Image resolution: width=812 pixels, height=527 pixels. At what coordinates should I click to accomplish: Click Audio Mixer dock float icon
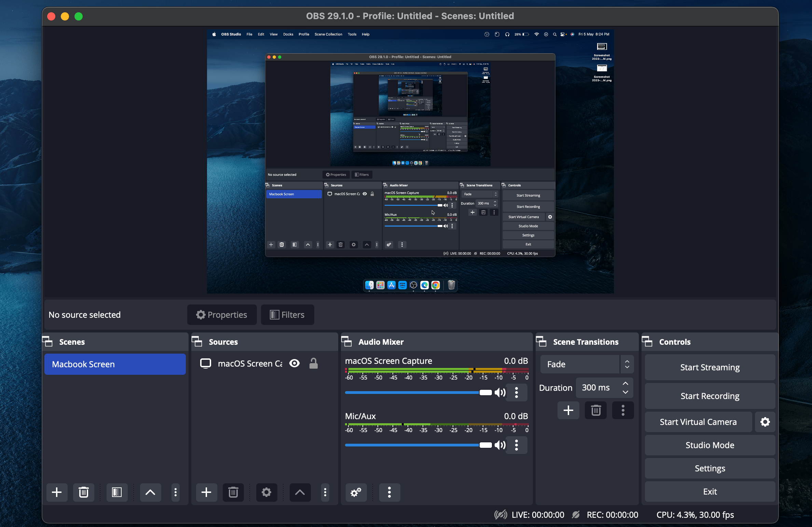(x=347, y=342)
